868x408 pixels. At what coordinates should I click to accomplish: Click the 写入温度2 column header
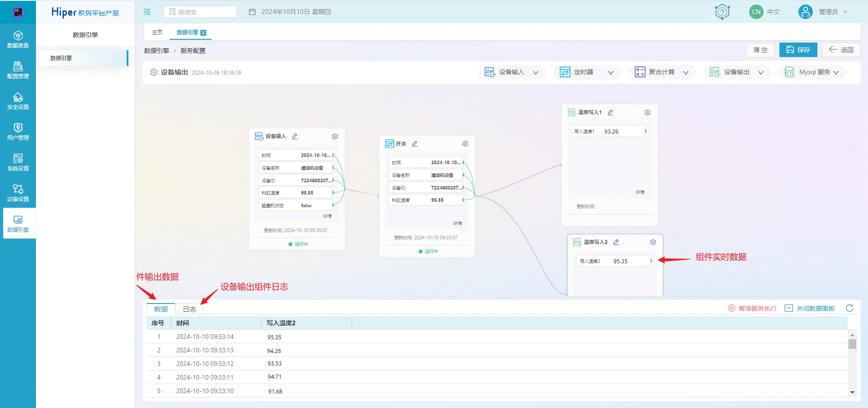[x=307, y=323]
